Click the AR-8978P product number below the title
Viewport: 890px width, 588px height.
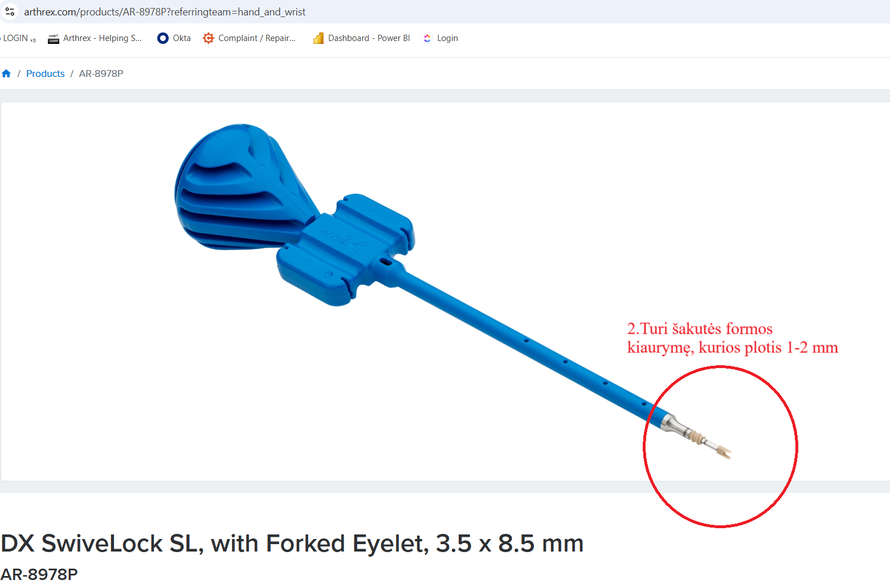(x=39, y=574)
